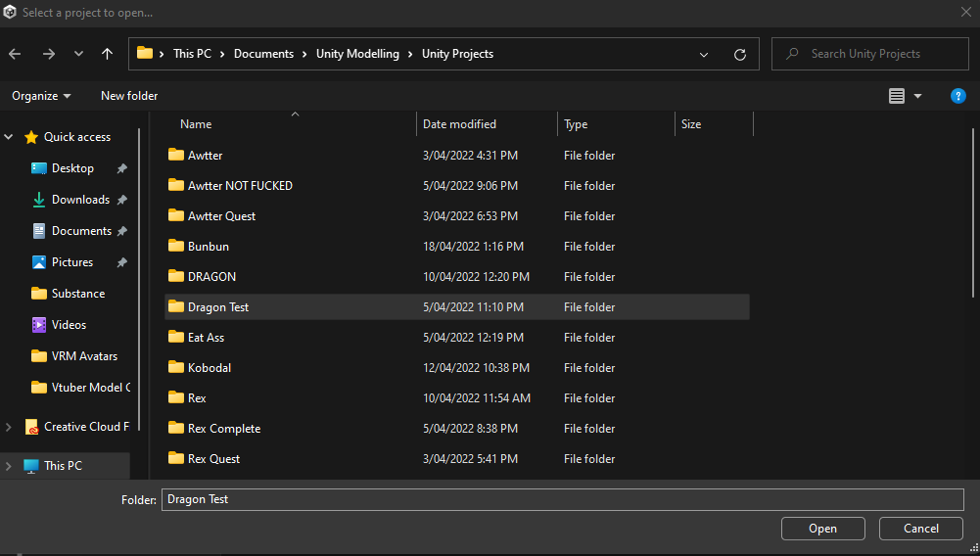Open the Organize menu
Viewport: 980px width, 556px height.
click(x=41, y=96)
